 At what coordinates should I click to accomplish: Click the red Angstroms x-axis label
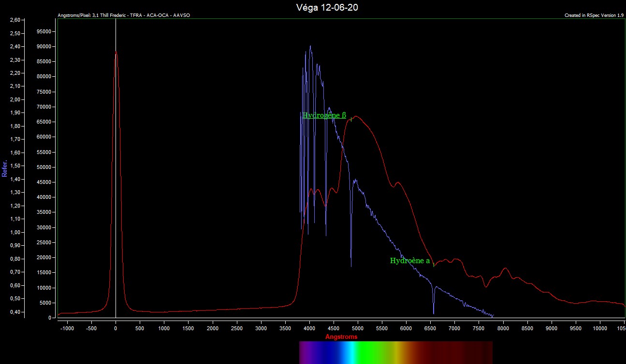coord(341,336)
